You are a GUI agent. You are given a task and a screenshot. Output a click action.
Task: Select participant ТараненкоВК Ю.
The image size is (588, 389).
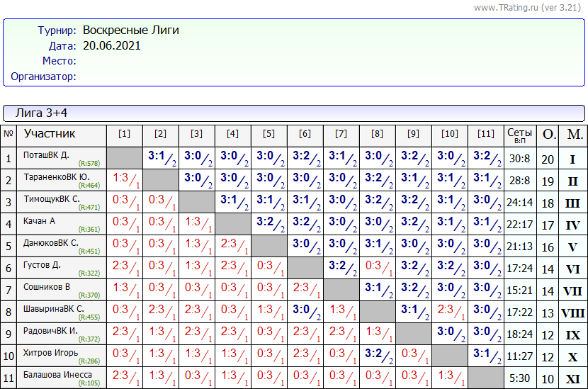[x=56, y=176]
